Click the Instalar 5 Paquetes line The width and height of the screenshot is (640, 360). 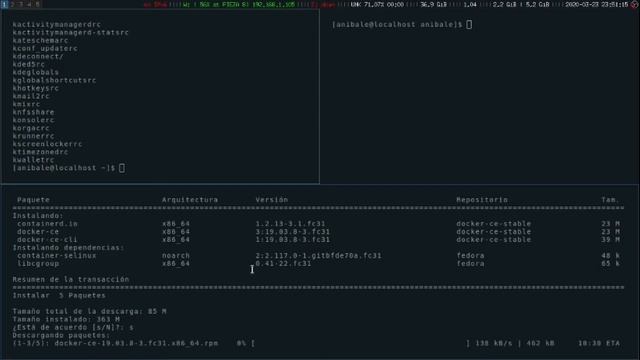[x=59, y=295]
